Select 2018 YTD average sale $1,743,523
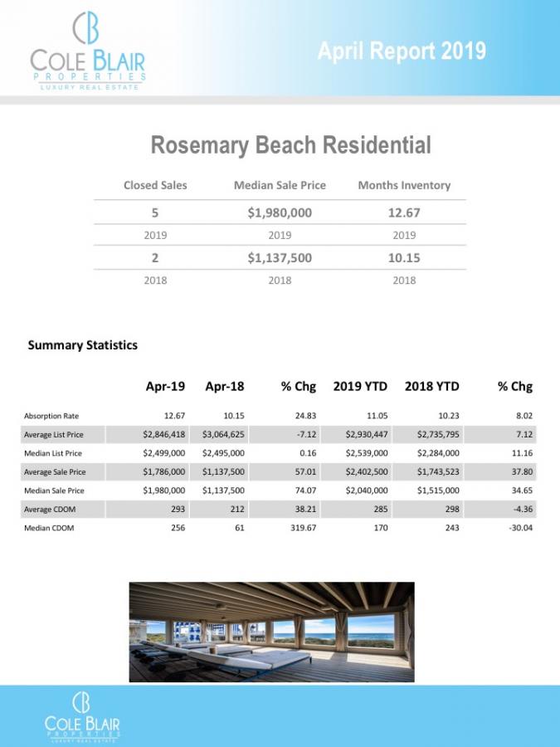 click(439, 471)
